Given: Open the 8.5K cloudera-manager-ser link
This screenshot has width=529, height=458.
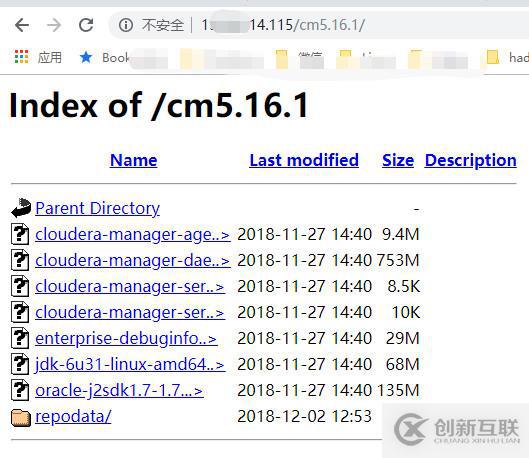Looking at the screenshot, I should pos(130,286).
